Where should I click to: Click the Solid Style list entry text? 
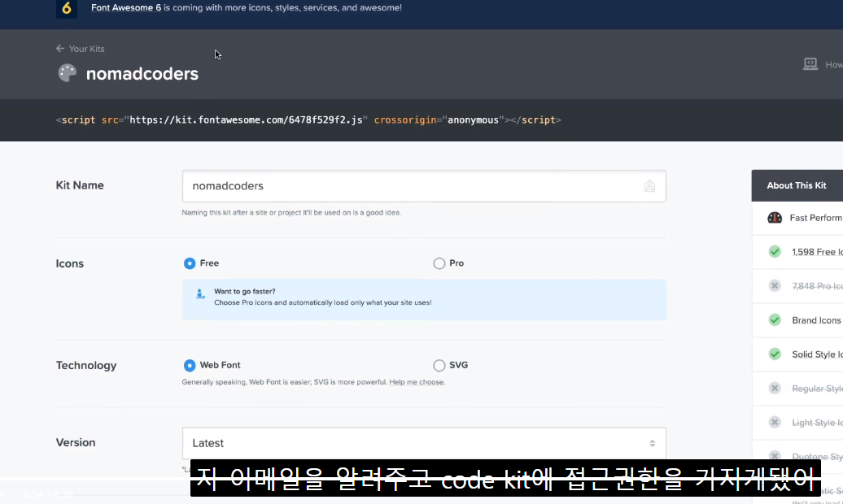coord(817,354)
